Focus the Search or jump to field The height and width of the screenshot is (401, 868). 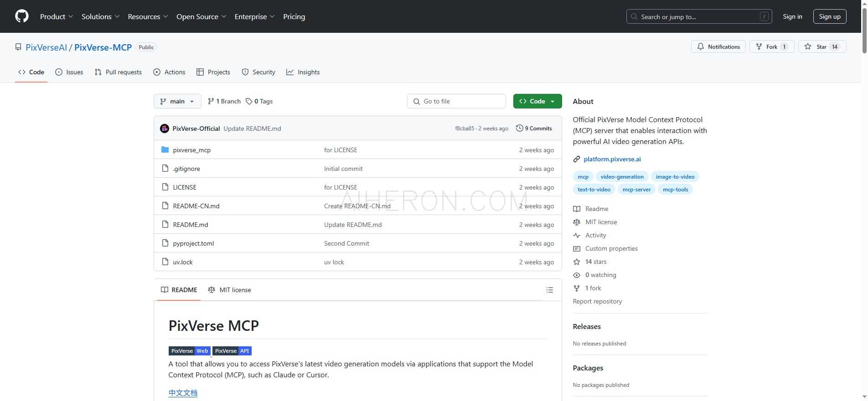click(699, 16)
